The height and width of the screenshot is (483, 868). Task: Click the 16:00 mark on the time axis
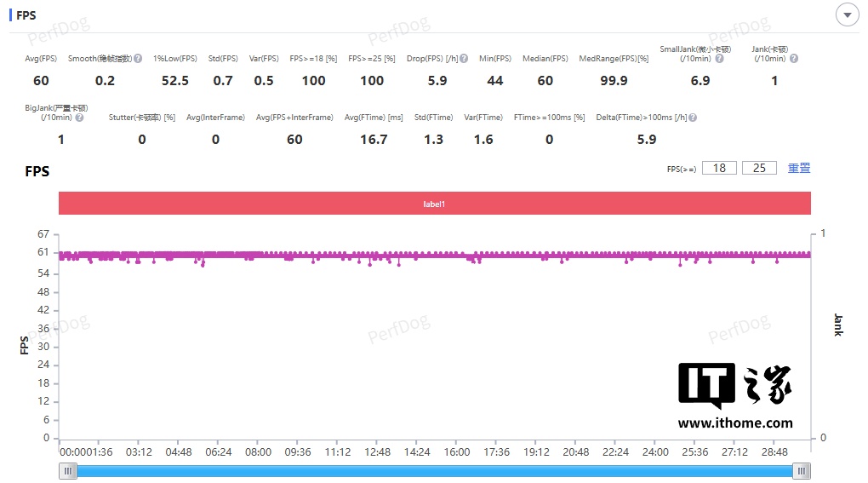(457, 452)
